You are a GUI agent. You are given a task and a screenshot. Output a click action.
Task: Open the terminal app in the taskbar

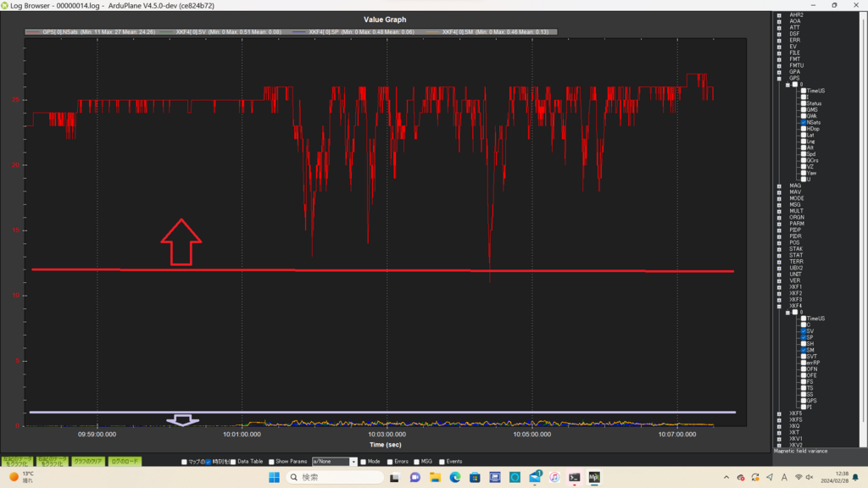pyautogui.click(x=574, y=478)
